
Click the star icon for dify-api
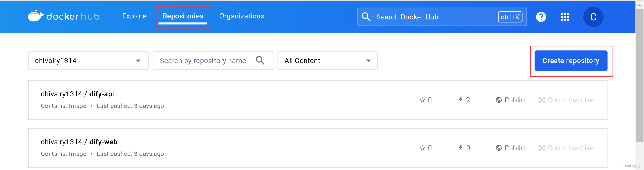tap(422, 100)
